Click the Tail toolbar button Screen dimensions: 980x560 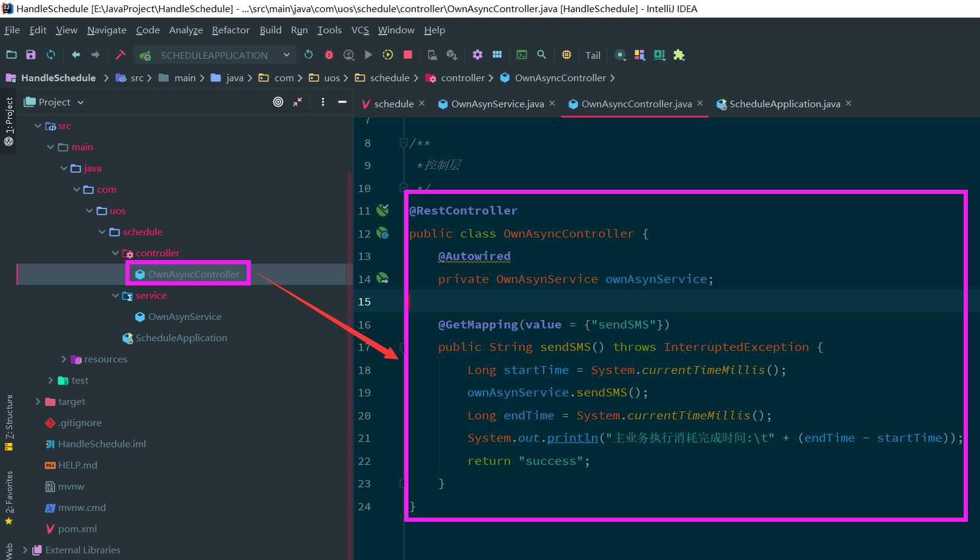(x=593, y=55)
